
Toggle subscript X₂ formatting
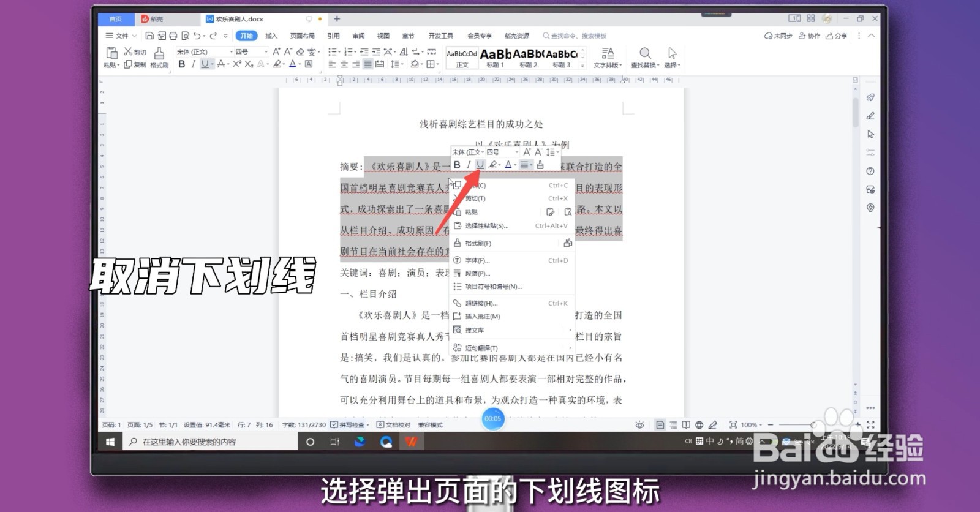[249, 64]
